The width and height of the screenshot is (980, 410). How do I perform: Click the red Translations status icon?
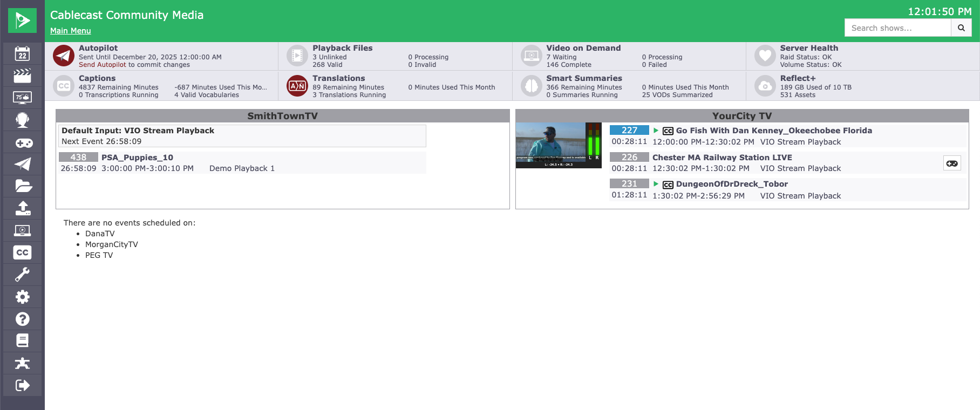tap(297, 86)
